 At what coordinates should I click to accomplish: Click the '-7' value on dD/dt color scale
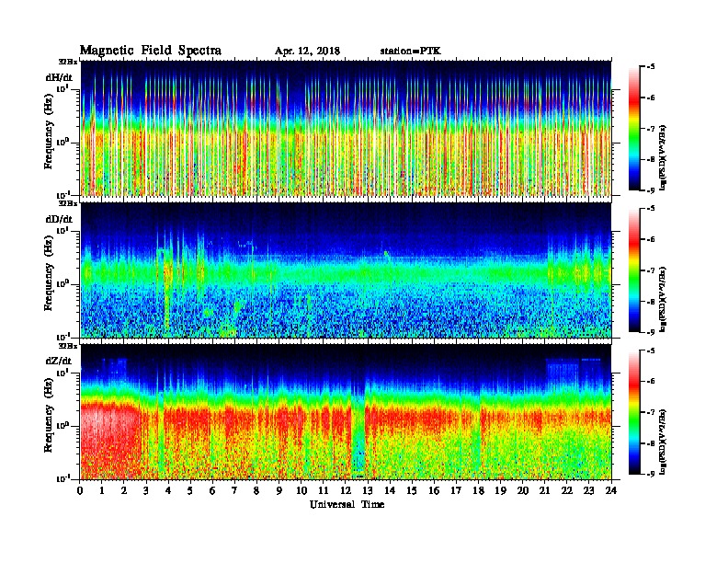tap(650, 270)
